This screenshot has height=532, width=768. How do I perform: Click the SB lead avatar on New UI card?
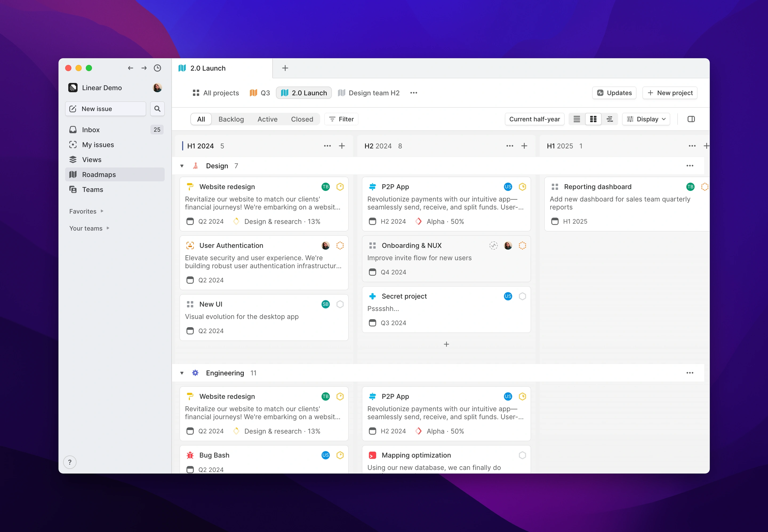click(x=326, y=304)
